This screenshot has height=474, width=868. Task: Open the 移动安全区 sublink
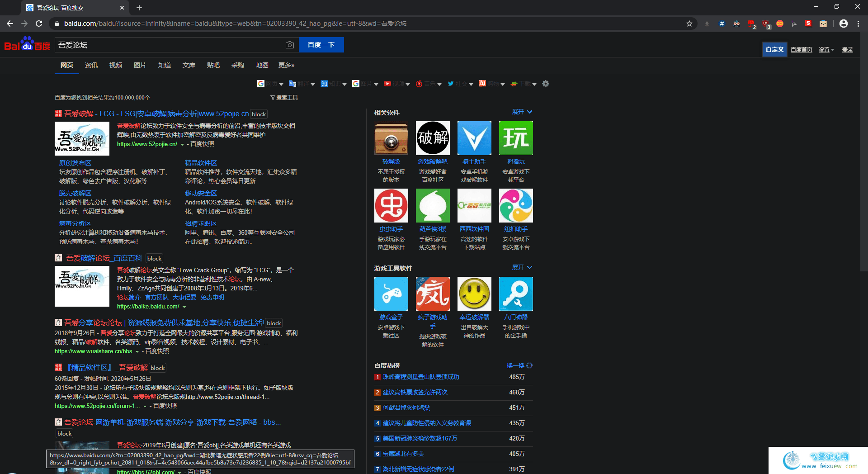pos(201,193)
